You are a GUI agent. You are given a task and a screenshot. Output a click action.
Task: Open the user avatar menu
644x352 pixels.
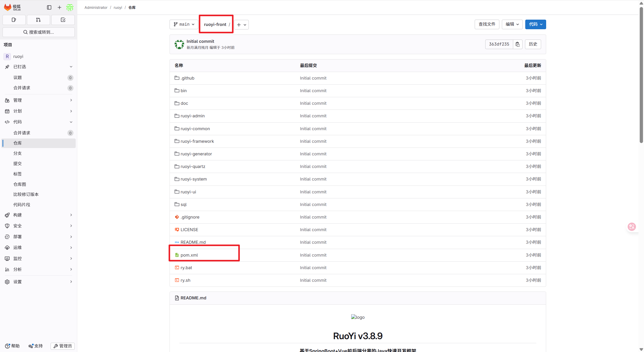(x=70, y=7)
